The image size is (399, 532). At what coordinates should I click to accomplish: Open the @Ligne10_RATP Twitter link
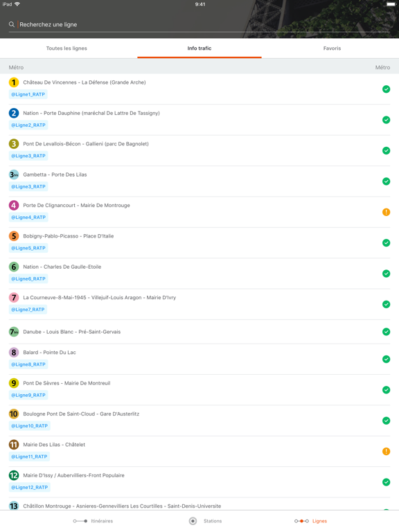[30, 426]
